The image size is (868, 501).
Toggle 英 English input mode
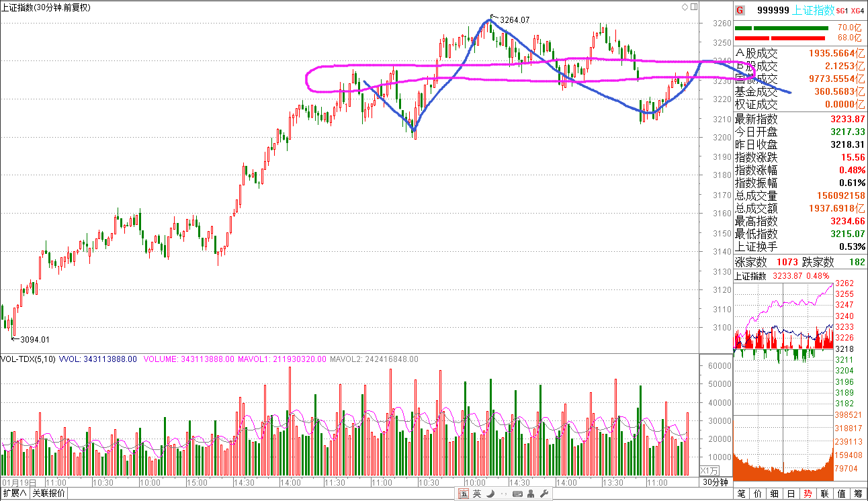476,494
